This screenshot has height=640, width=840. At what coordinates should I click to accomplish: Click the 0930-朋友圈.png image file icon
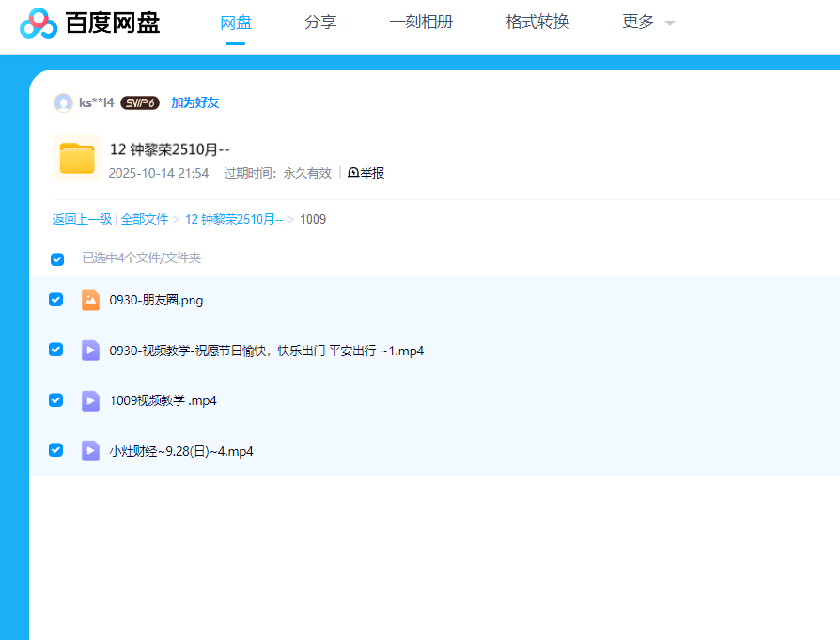[x=90, y=301]
